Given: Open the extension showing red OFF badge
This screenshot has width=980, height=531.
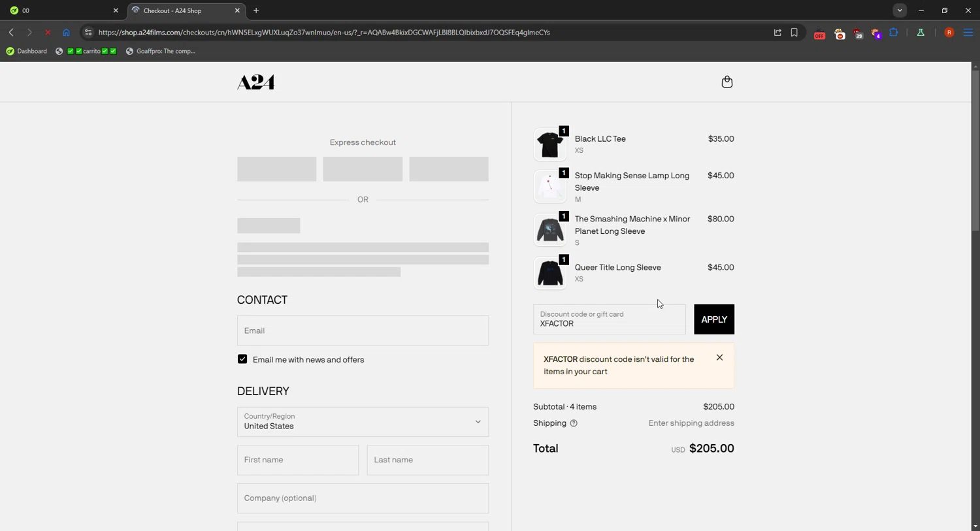Looking at the screenshot, I should (x=819, y=33).
